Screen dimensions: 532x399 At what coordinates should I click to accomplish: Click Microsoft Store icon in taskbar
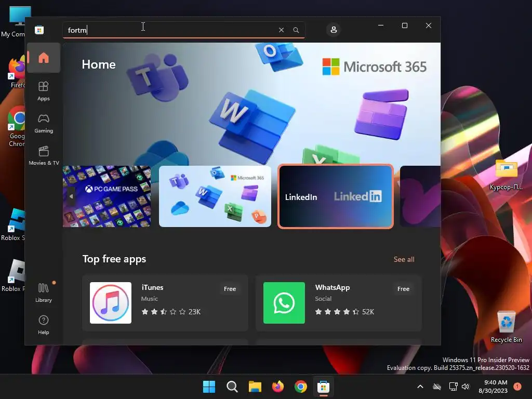[323, 387]
